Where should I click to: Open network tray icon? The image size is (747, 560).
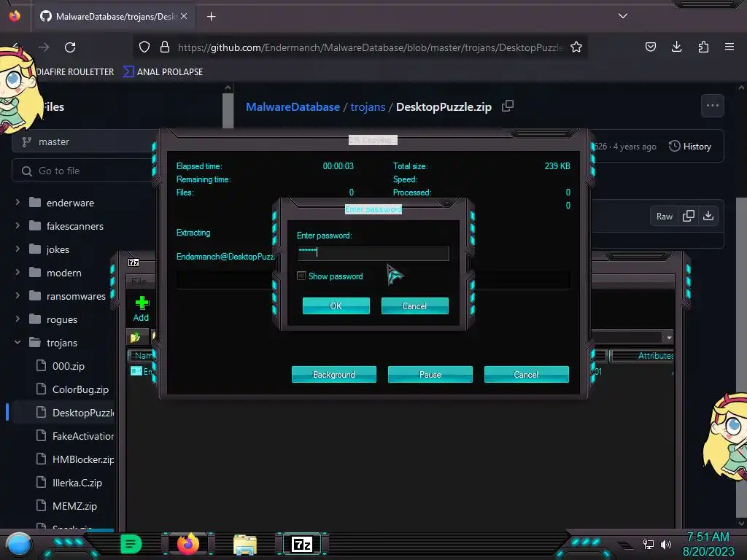point(649,544)
